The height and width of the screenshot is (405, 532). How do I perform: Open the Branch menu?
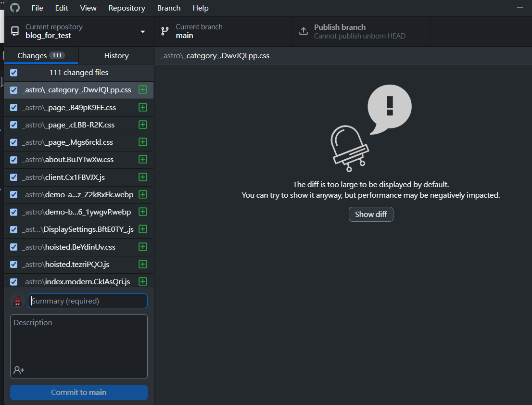point(169,8)
